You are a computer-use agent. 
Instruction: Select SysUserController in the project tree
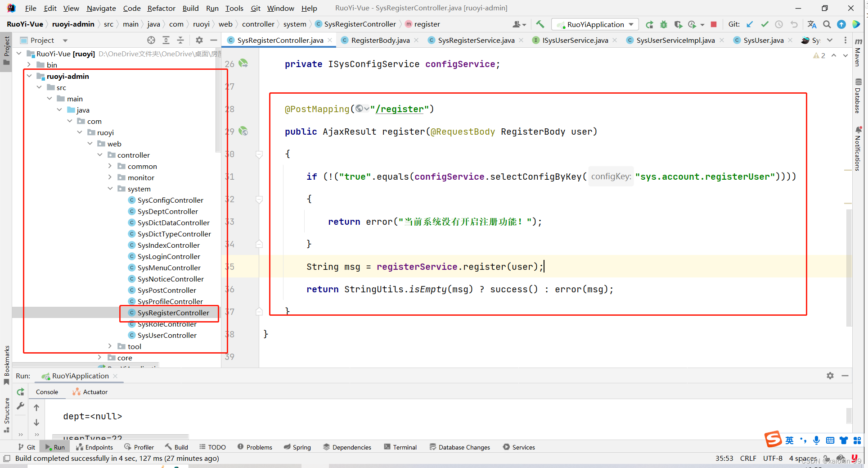pos(167,335)
